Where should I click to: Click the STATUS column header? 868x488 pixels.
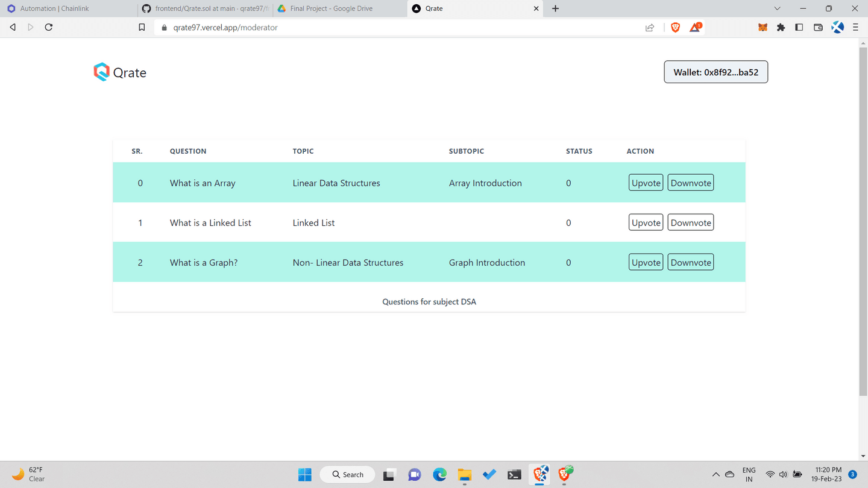coord(579,151)
